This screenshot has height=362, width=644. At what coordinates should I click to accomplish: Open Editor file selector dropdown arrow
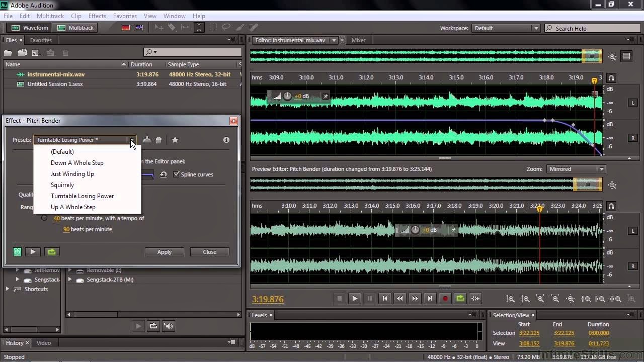click(x=334, y=40)
